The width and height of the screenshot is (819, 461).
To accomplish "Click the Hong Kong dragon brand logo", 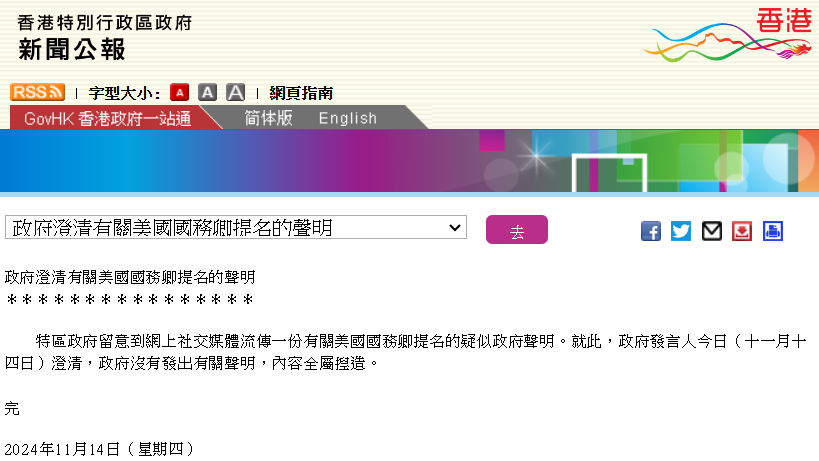I will tap(728, 37).
